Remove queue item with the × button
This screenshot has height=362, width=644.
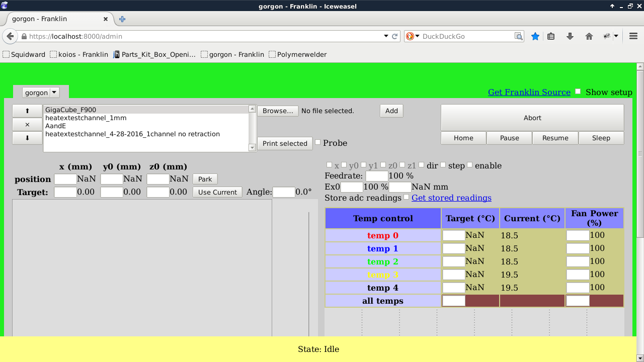[x=27, y=125]
